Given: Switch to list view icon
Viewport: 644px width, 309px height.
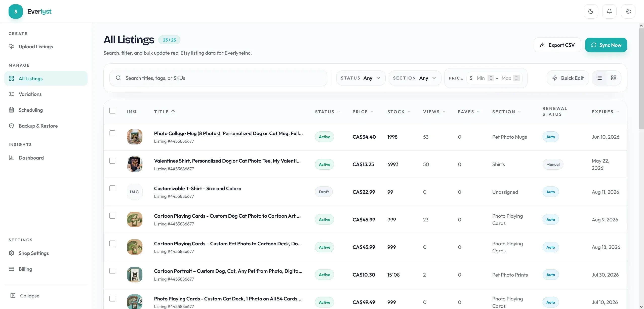Looking at the screenshot, I should point(599,78).
